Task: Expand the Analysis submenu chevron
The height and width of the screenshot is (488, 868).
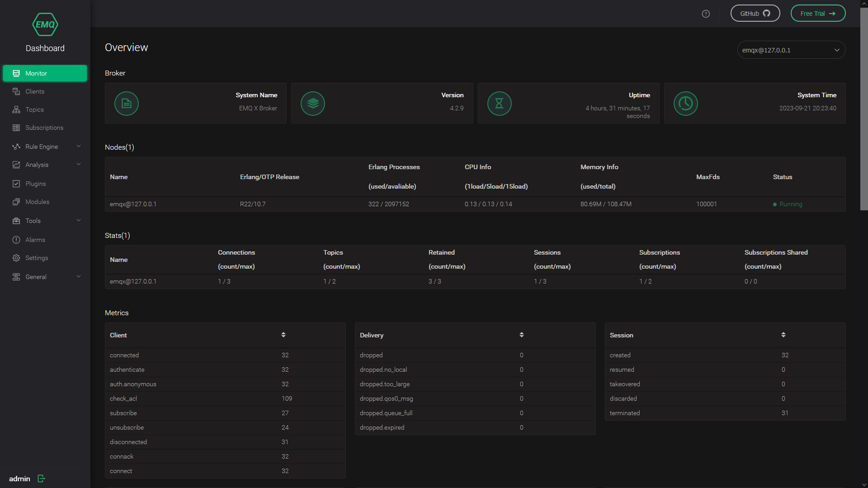Action: [x=79, y=164]
